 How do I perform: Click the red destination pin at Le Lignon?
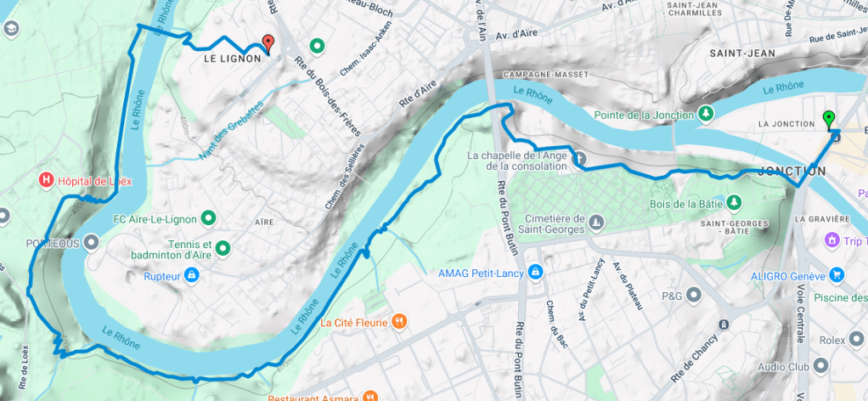(x=268, y=44)
